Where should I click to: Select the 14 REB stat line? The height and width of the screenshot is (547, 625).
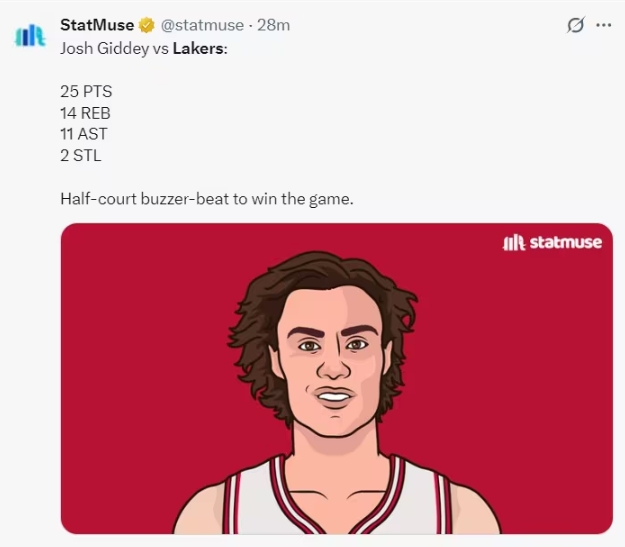(x=85, y=113)
